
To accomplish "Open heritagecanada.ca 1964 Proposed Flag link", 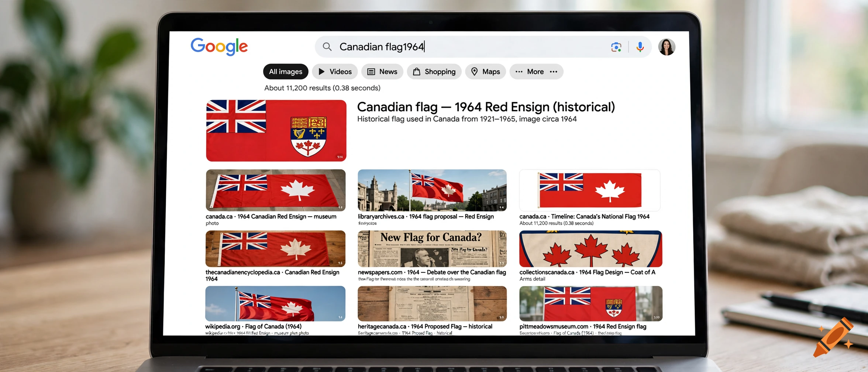I will click(x=425, y=327).
